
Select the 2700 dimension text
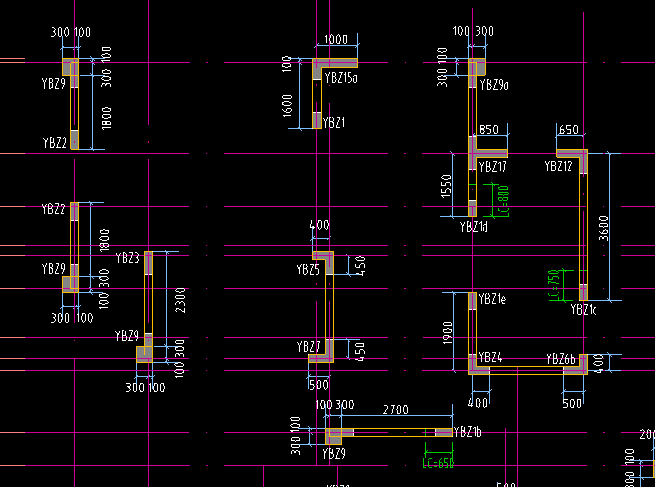pos(396,410)
